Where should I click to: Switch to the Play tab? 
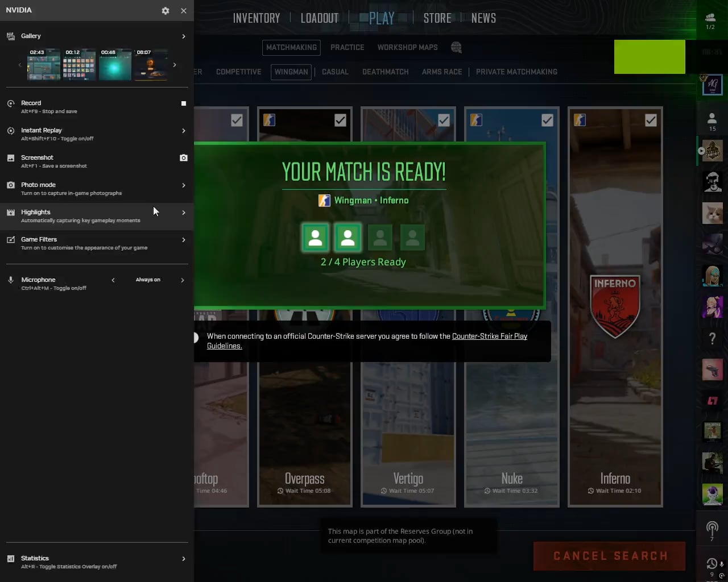pos(382,18)
